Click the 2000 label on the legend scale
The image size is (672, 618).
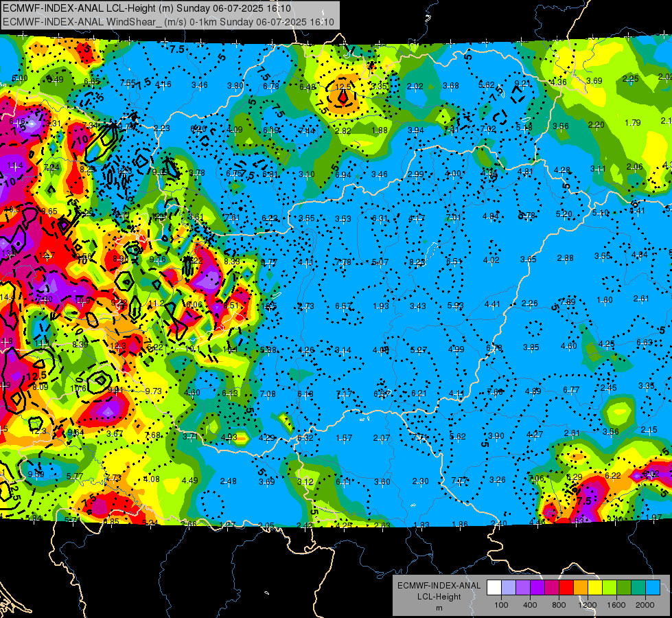pos(645,605)
